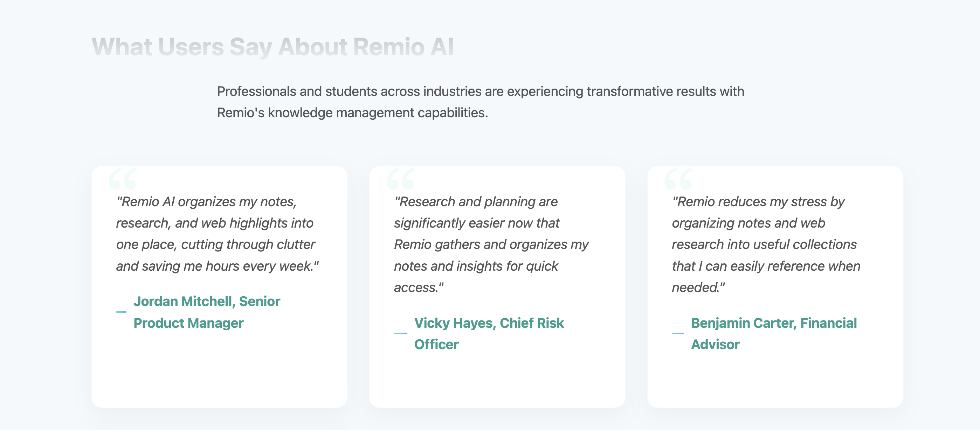Click the dash icon before Jordan Mitchell's name
The width and height of the screenshot is (980, 430).
pyautogui.click(x=121, y=312)
